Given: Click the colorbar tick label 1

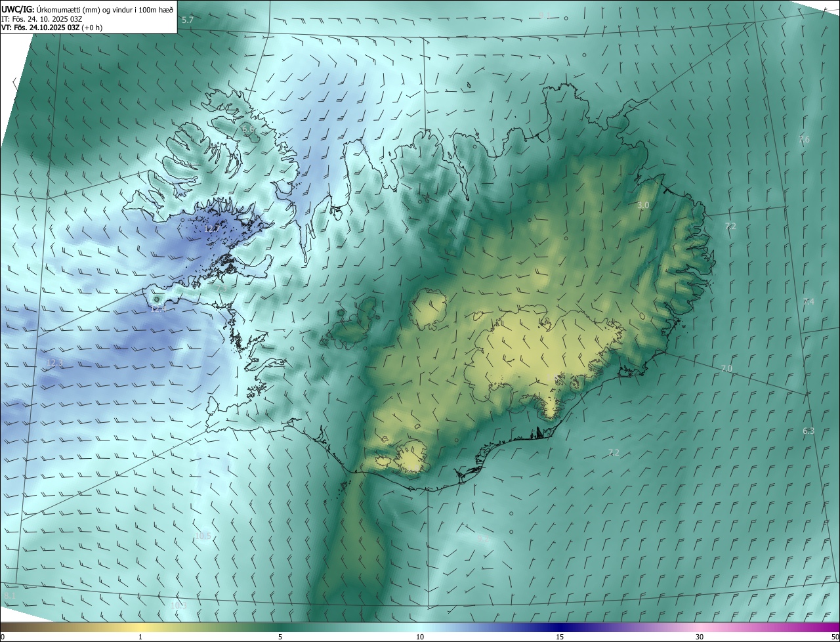Looking at the screenshot, I should click(x=140, y=637).
